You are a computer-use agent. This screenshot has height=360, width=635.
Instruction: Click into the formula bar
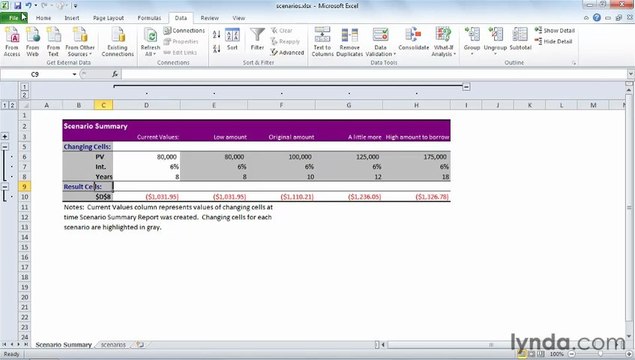[x=373, y=74]
